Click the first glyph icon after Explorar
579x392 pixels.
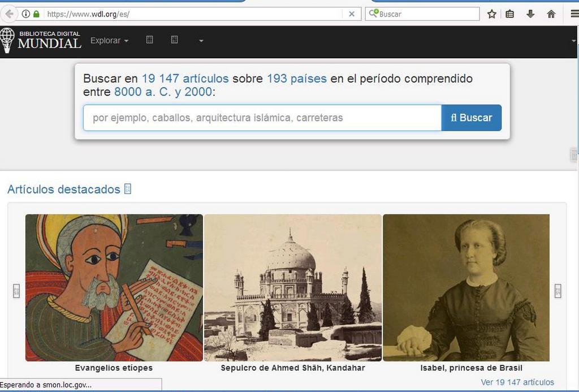[x=149, y=40]
